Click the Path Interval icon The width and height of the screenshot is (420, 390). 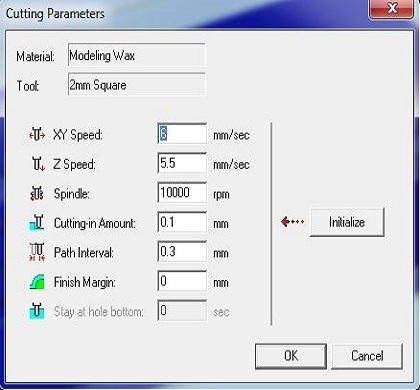(x=37, y=253)
